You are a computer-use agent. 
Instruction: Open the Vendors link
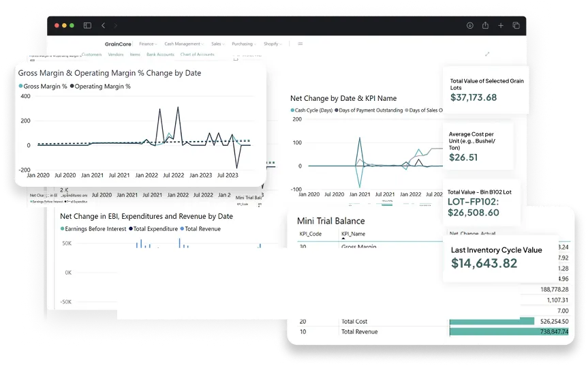pos(116,55)
